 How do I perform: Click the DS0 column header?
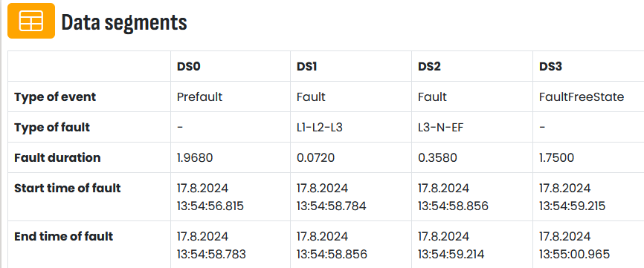point(189,66)
